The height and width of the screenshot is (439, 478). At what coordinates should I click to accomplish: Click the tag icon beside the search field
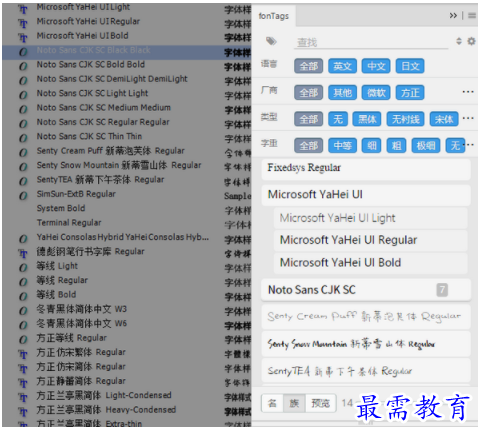tap(271, 41)
